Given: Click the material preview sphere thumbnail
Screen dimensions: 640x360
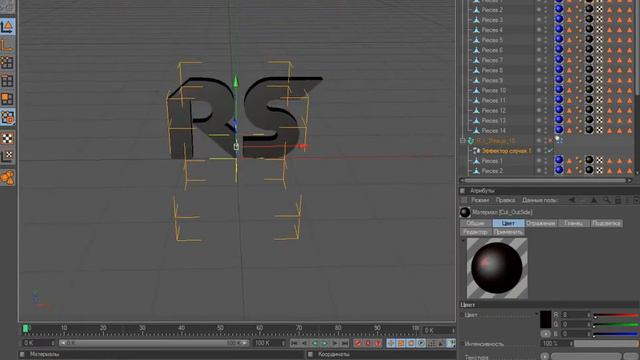Looking at the screenshot, I should (x=497, y=268).
